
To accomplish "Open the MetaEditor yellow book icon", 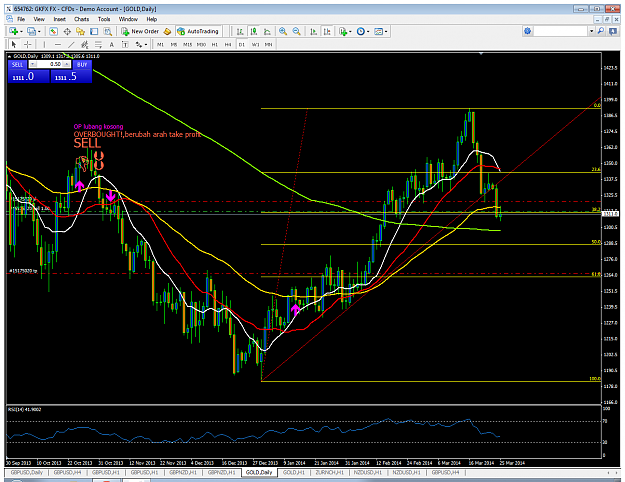I will (x=167, y=31).
